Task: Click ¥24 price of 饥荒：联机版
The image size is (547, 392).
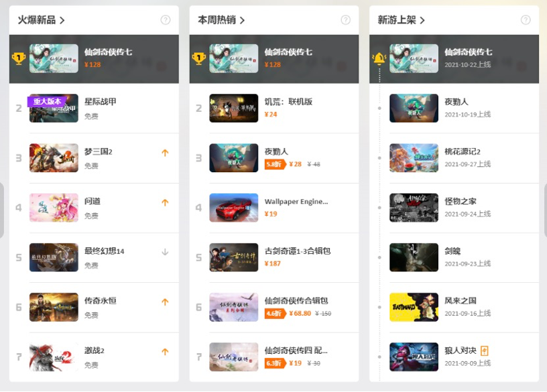Action: (x=271, y=115)
